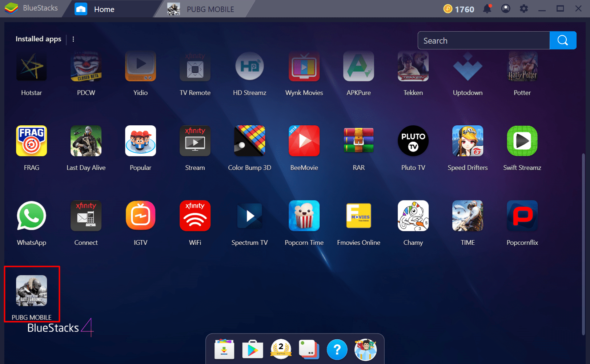Open the Hotstar app

click(32, 66)
